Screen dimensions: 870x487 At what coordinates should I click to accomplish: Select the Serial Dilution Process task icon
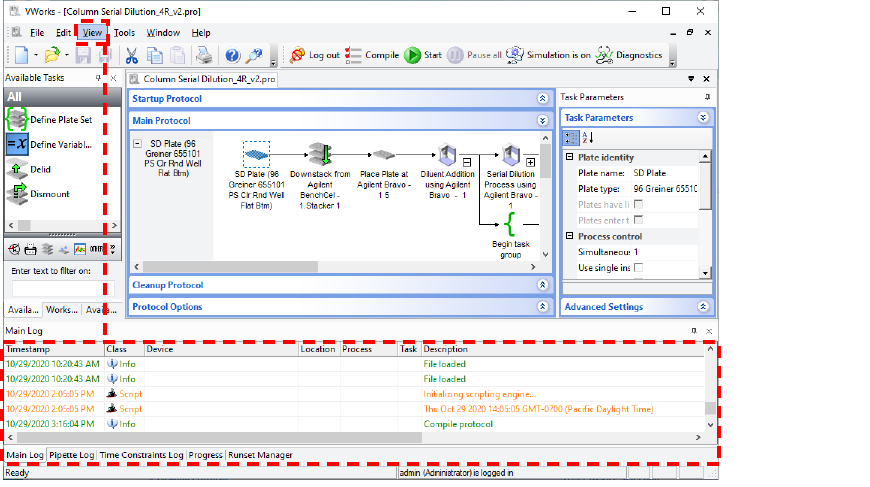coord(510,155)
